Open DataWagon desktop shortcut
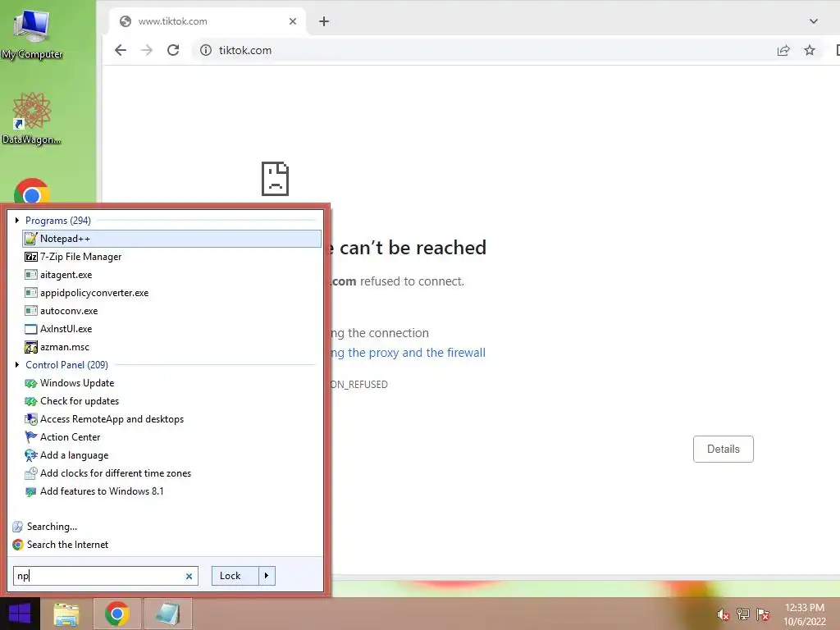Viewport: 840px width, 630px height. pyautogui.click(x=32, y=118)
